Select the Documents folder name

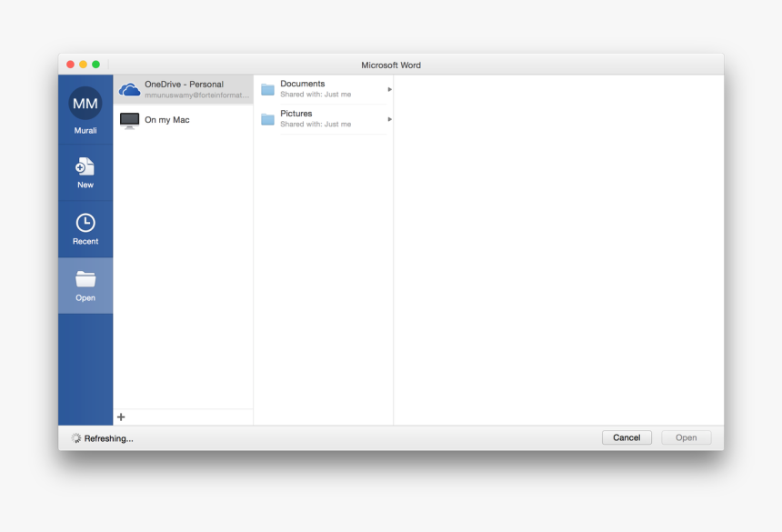(302, 84)
